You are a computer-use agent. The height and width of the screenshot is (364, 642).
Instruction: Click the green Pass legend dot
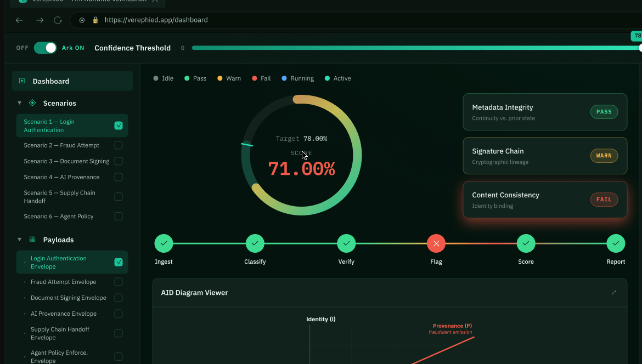point(187,78)
